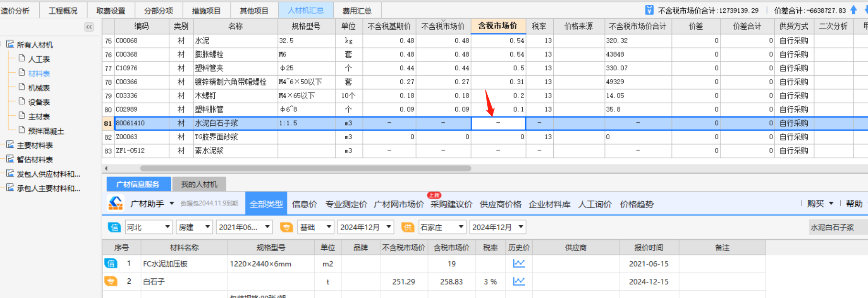Select 暂估材料表 in the tree
Viewport: 868px width, 298px height.
pos(35,160)
